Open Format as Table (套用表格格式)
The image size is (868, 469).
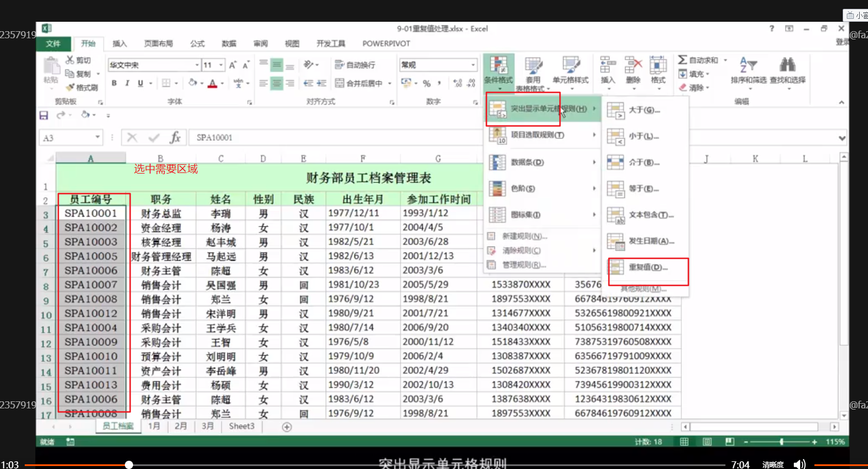[x=533, y=73]
